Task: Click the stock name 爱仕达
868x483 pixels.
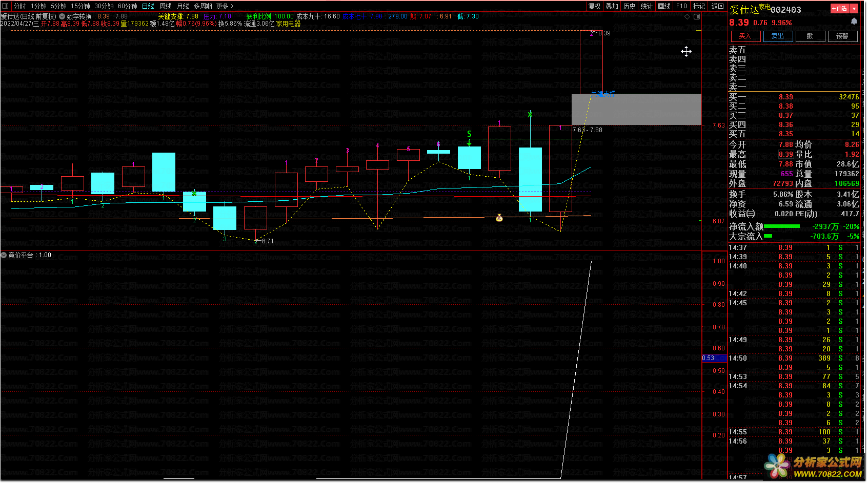Action: (744, 10)
